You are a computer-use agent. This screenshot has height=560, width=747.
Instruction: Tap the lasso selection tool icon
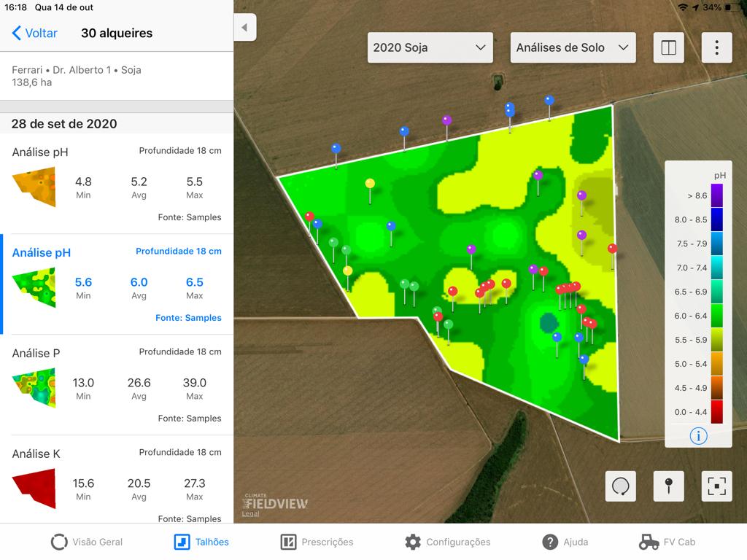click(x=620, y=486)
